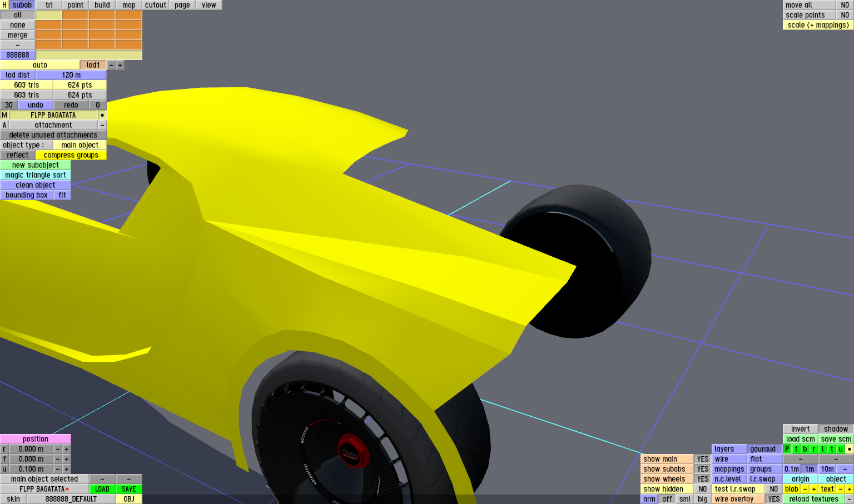This screenshot has height=504, width=854.
Task: Click the minus button beside attachment
Action: 102,125
